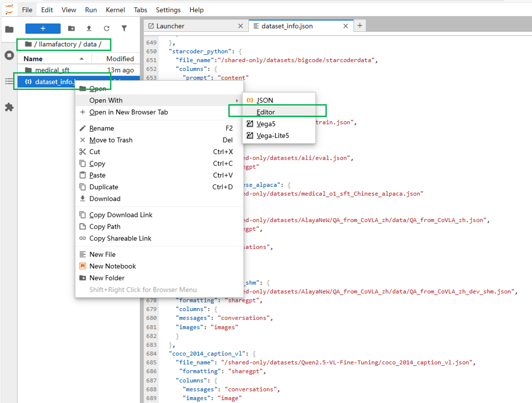Open the medical_sft folder
The image size is (532, 403).
(52, 70)
